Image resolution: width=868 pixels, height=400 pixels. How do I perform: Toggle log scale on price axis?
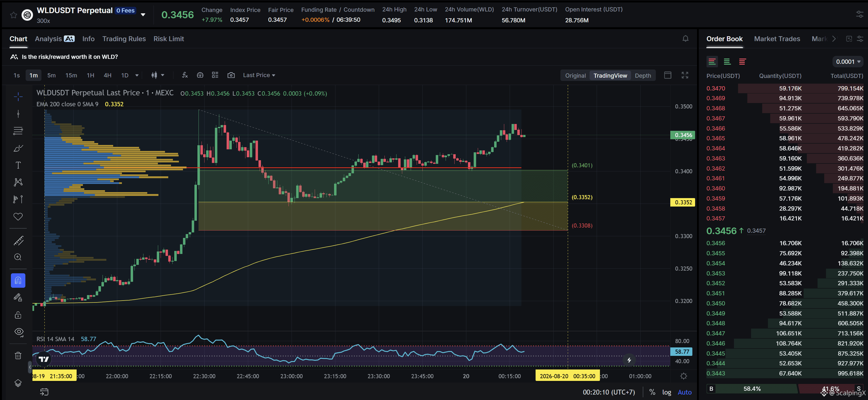pyautogui.click(x=667, y=392)
